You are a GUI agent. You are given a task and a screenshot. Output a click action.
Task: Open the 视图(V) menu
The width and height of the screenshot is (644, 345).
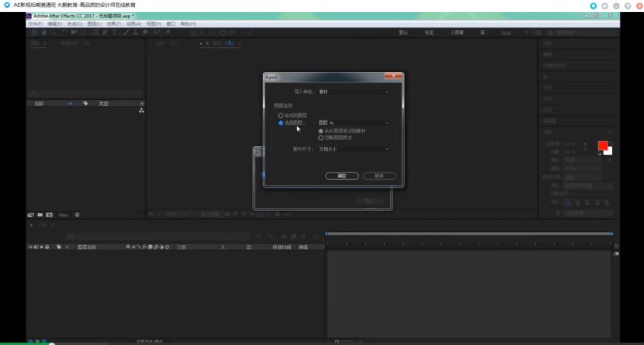click(x=154, y=23)
